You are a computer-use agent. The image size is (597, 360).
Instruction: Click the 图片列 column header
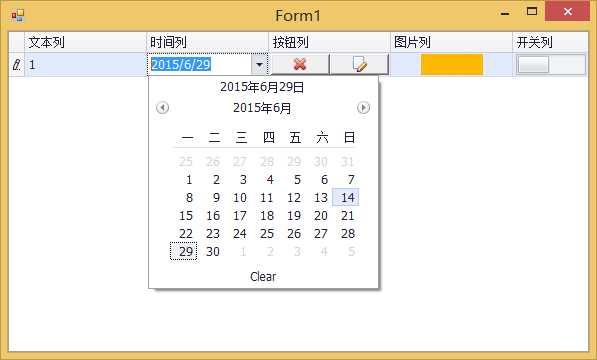(451, 42)
